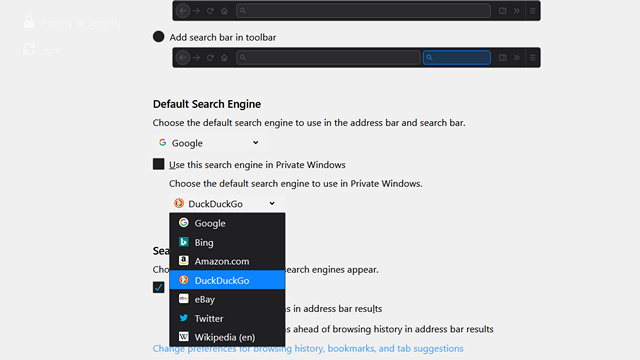Click address bar in lower toolbar preview

pyautogui.click(x=328, y=58)
